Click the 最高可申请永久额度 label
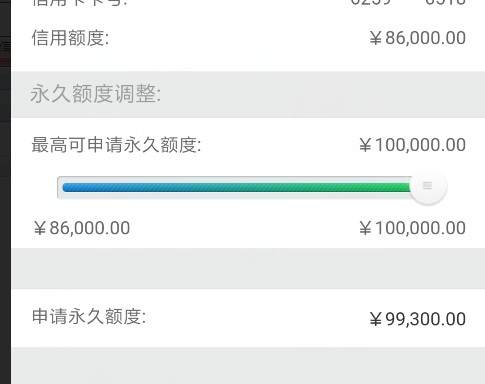The width and height of the screenshot is (485, 384). click(x=117, y=145)
